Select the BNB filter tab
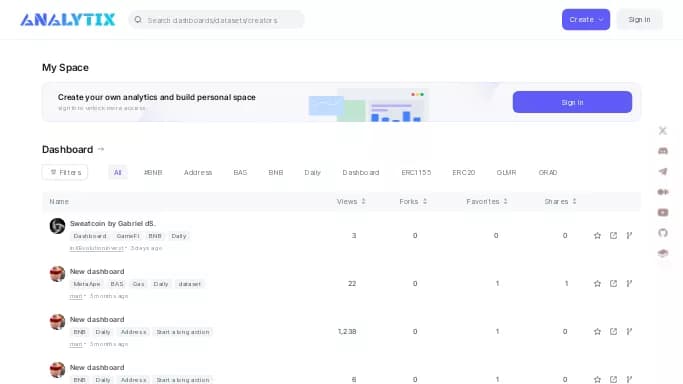 pos(276,172)
